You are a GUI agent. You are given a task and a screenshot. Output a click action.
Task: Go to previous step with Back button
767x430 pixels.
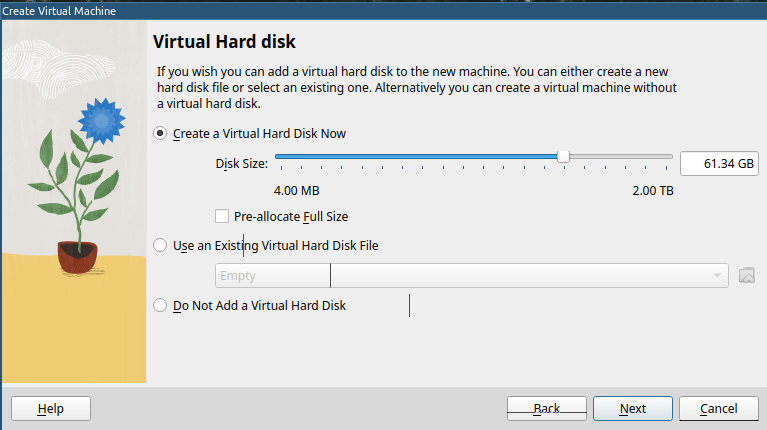coord(546,408)
